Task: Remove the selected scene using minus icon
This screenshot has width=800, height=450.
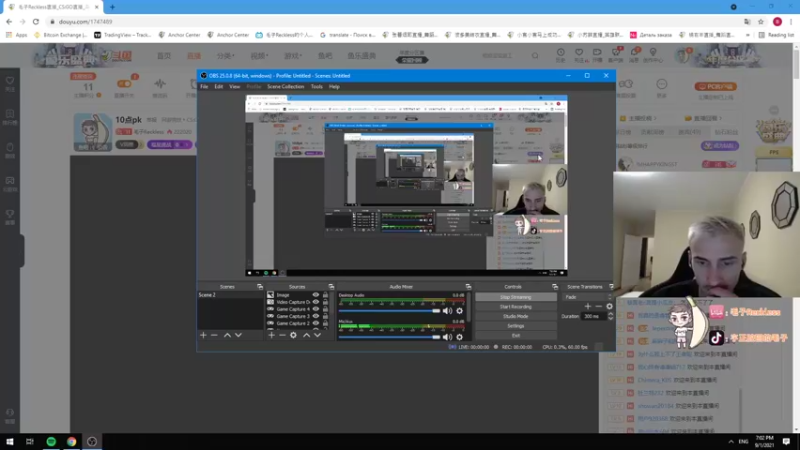Action: (214, 335)
